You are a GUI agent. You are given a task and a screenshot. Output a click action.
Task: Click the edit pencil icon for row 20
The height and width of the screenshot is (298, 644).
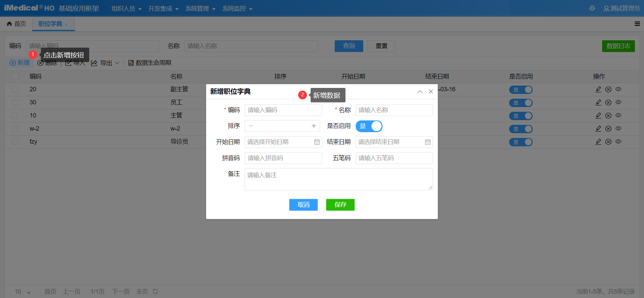[x=598, y=89]
